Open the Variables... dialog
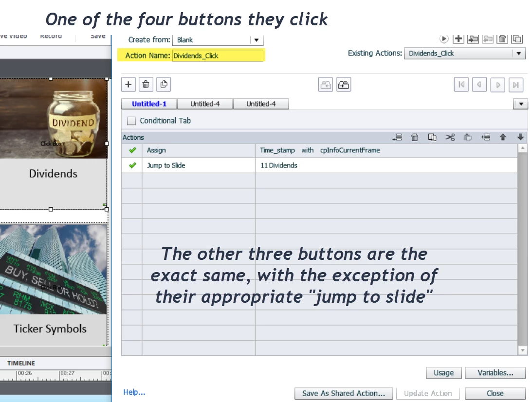Screen dimensions: 532x402 pyautogui.click(x=495, y=373)
